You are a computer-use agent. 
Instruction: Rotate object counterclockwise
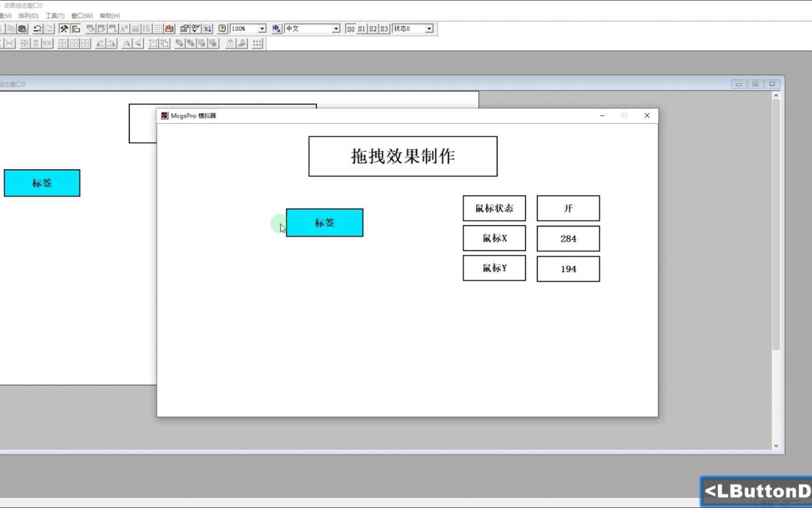pyautogui.click(x=100, y=43)
